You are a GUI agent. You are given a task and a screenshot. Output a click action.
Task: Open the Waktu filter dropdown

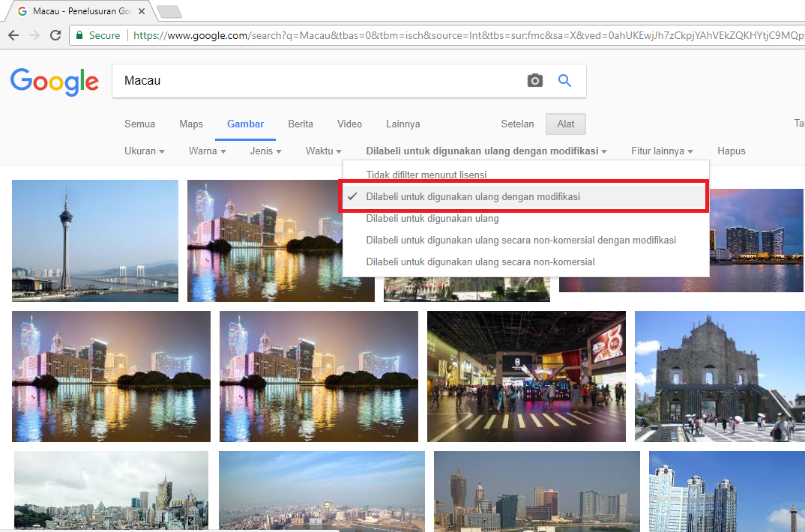coord(322,151)
